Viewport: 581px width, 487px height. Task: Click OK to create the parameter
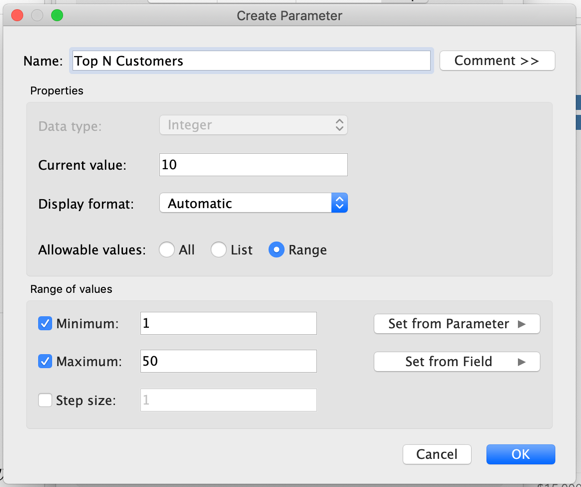(x=521, y=454)
